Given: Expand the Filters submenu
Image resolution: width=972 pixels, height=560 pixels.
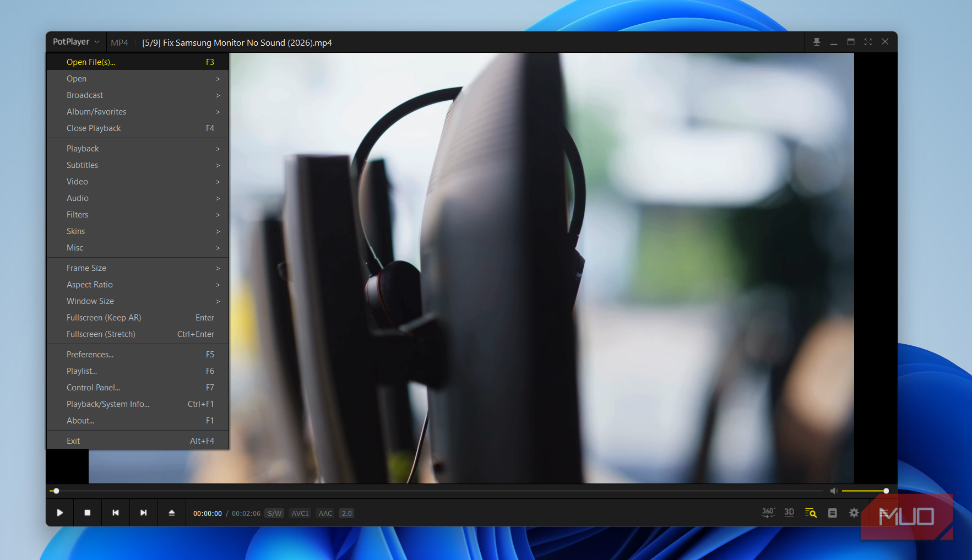Looking at the screenshot, I should [x=138, y=215].
